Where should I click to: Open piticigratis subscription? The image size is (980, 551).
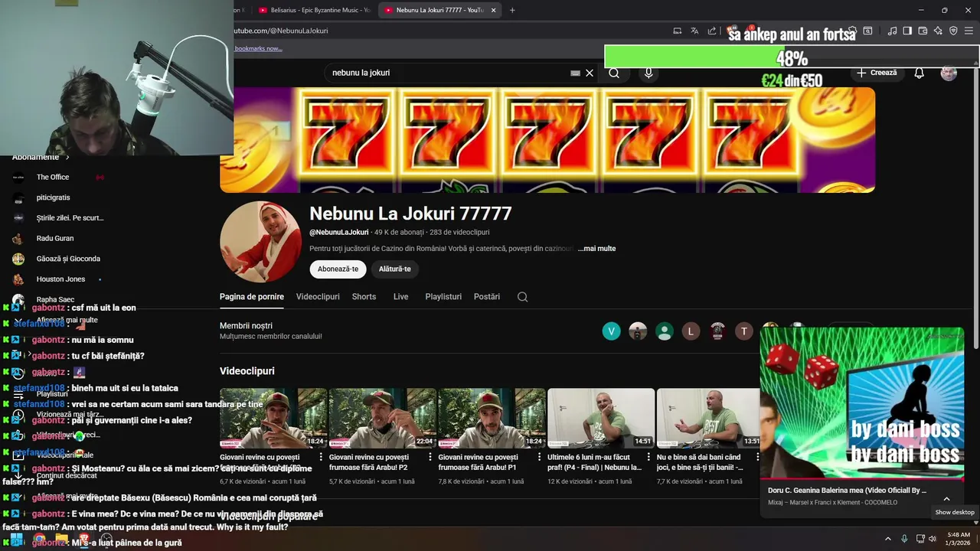53,197
